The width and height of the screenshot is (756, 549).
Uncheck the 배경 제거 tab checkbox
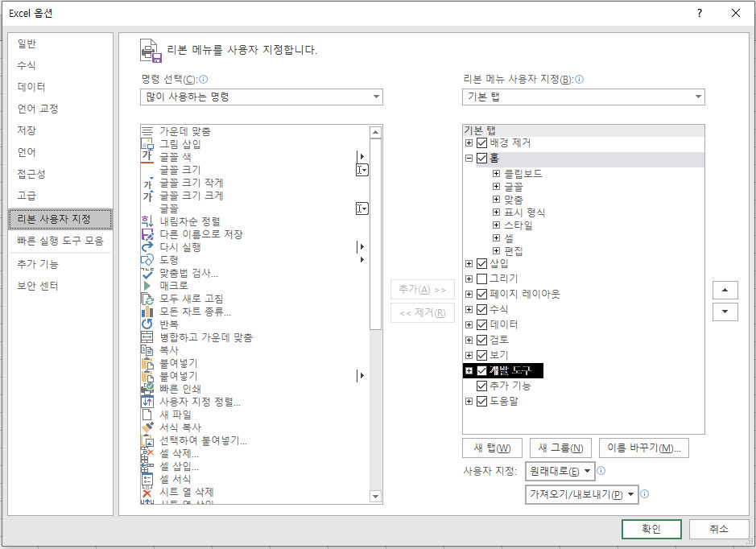[481, 143]
